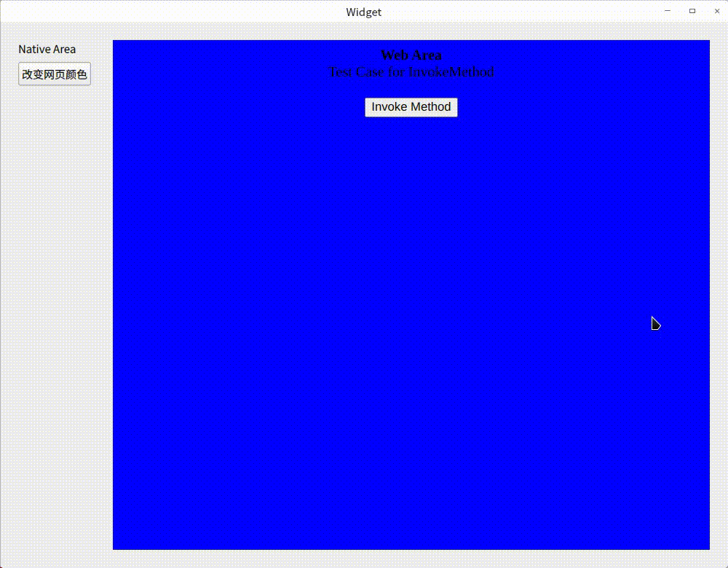Click just above the Invoke Method button
This screenshot has height=568, width=728.
point(411,91)
